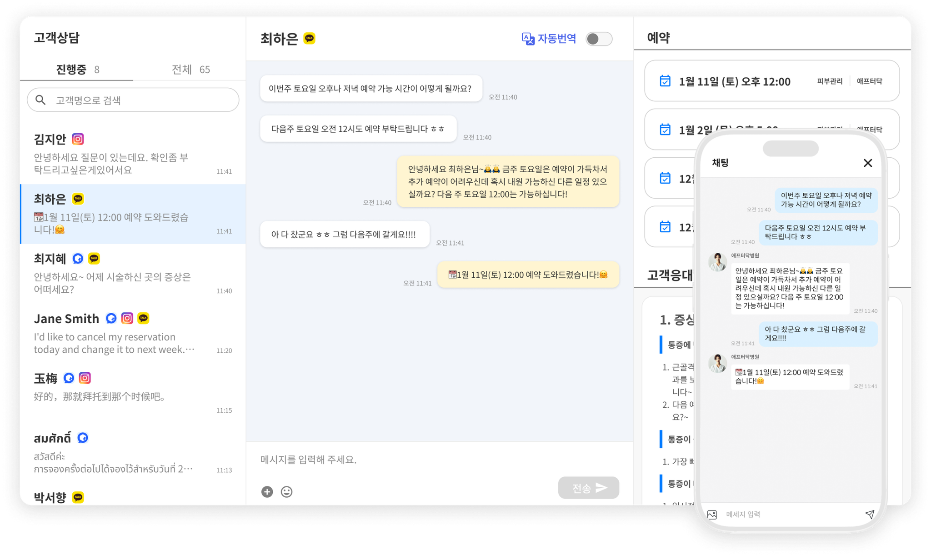Viewport: 931px width, 560px height.
Task: Open 최지혜 conversation
Action: pos(133,274)
